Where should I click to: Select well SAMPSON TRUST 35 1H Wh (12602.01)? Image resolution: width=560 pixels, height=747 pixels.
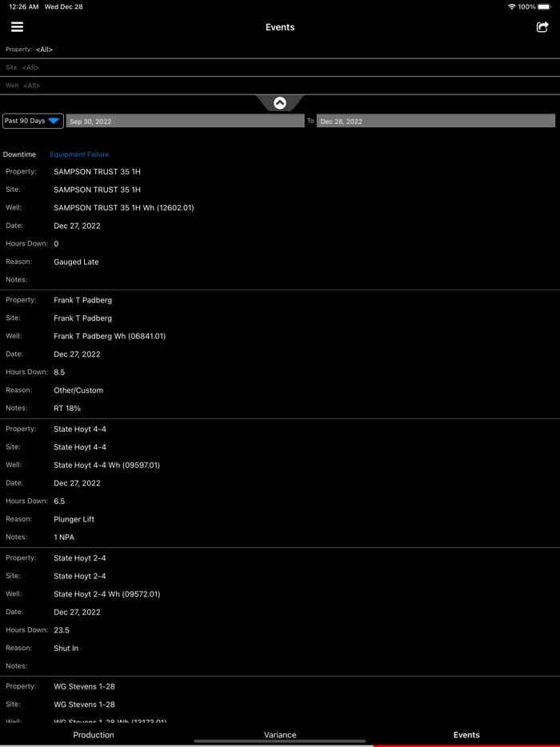pos(124,208)
